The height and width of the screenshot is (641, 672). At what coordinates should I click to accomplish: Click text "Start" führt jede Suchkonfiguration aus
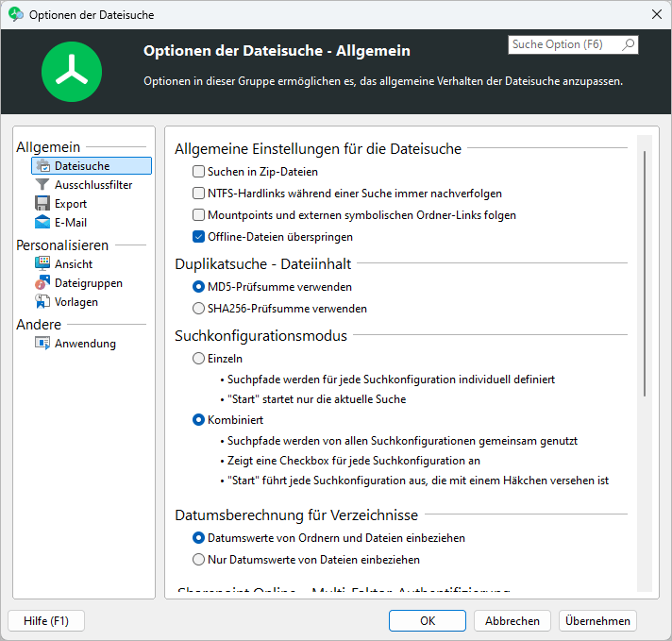(x=418, y=481)
